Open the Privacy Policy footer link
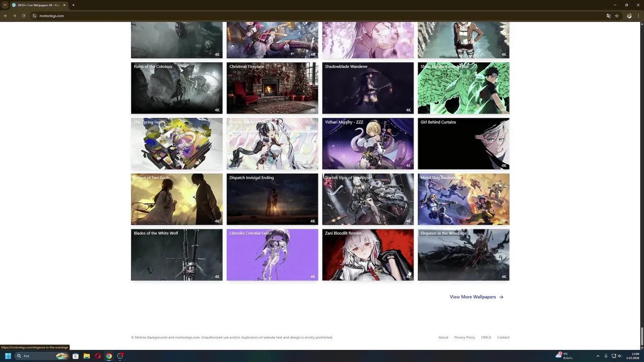 coord(464,337)
